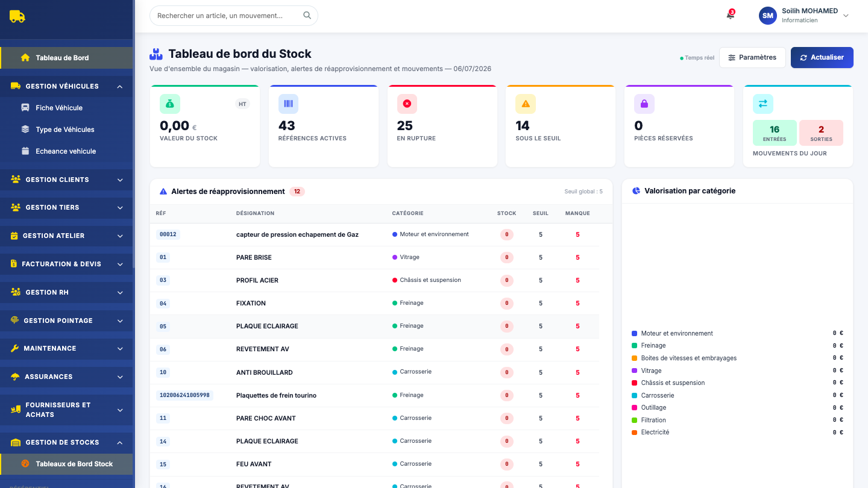Expand the Gestion Atelier menu
This screenshot has height=488, width=868.
click(x=66, y=236)
